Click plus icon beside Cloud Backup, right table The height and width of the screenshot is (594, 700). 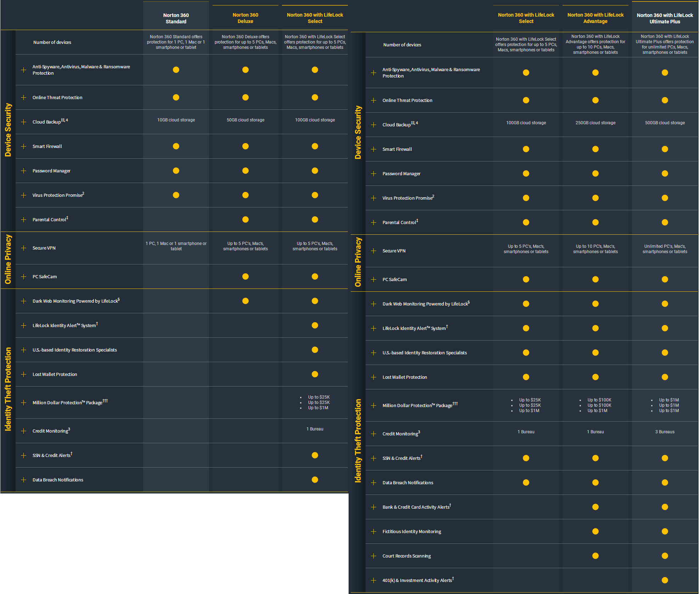(374, 125)
